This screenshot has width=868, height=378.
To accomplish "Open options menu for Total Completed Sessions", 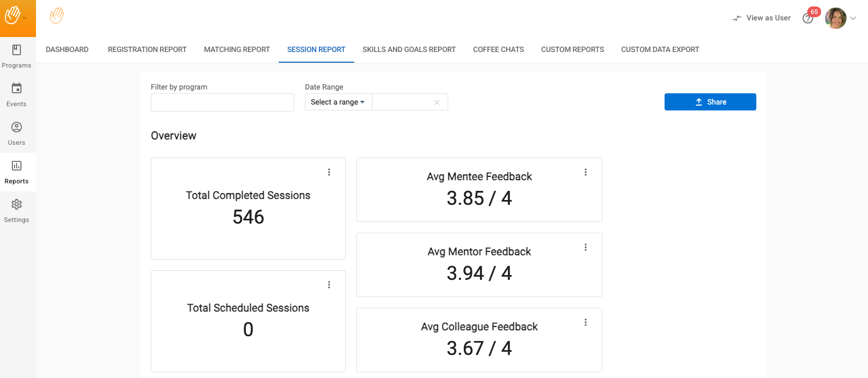I will pyautogui.click(x=329, y=172).
